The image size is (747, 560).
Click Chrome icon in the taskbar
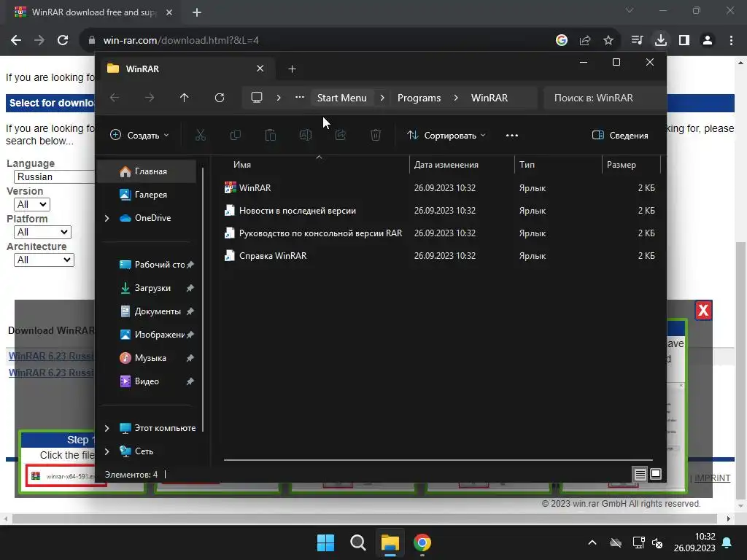pyautogui.click(x=422, y=542)
